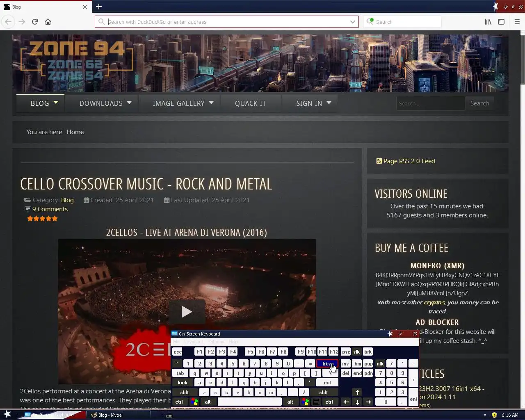Focus the DuckDuckGo address field
This screenshot has height=420, width=525.
[x=228, y=22]
